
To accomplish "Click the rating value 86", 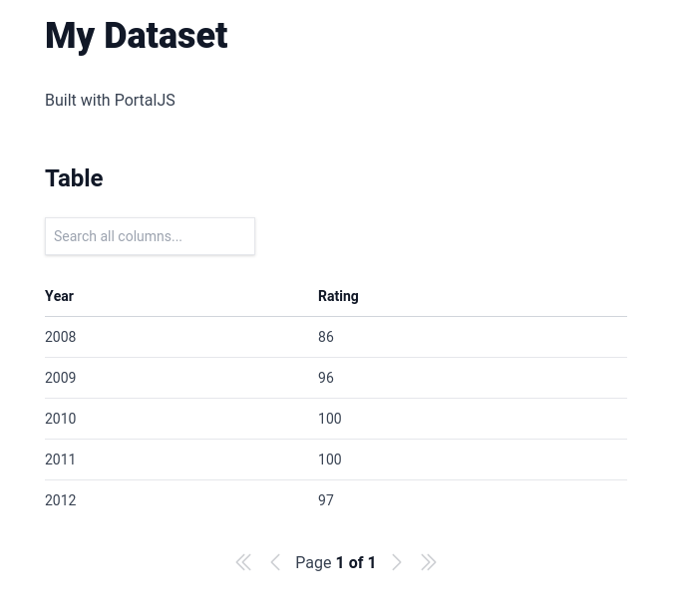I will [326, 337].
